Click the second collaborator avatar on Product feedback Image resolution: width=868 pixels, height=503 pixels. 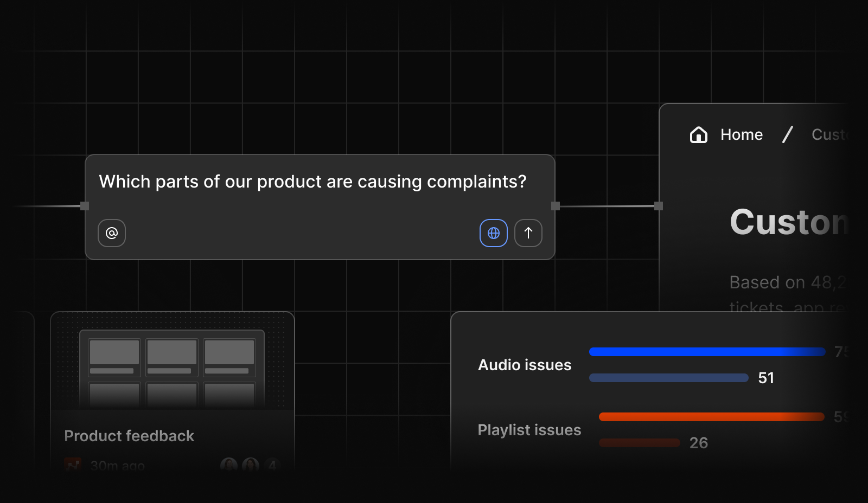pyautogui.click(x=251, y=465)
